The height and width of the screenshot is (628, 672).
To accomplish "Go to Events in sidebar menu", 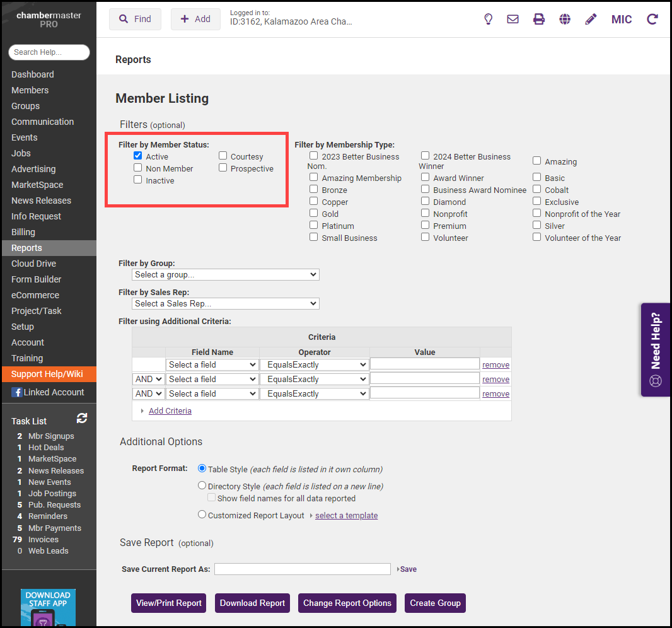I will [x=25, y=137].
